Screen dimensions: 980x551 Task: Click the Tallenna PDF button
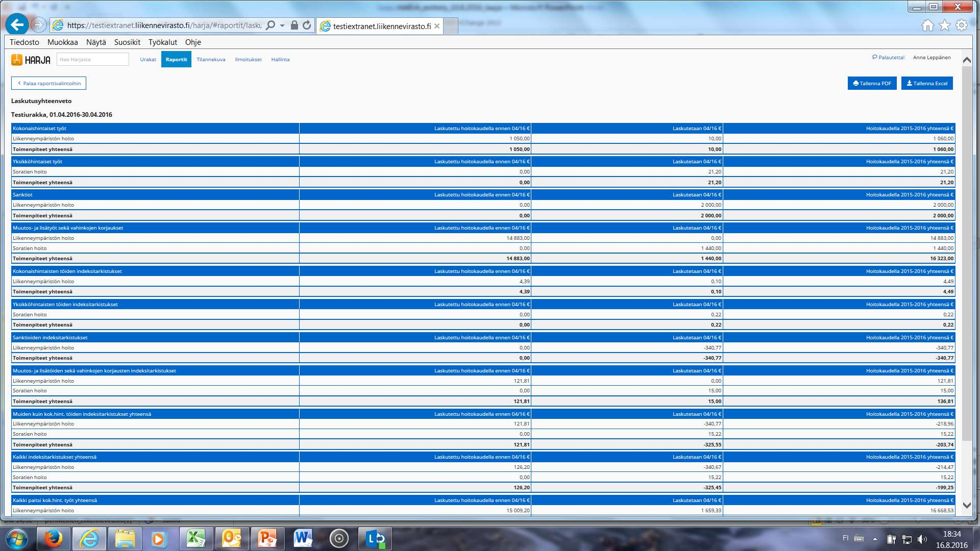(872, 83)
